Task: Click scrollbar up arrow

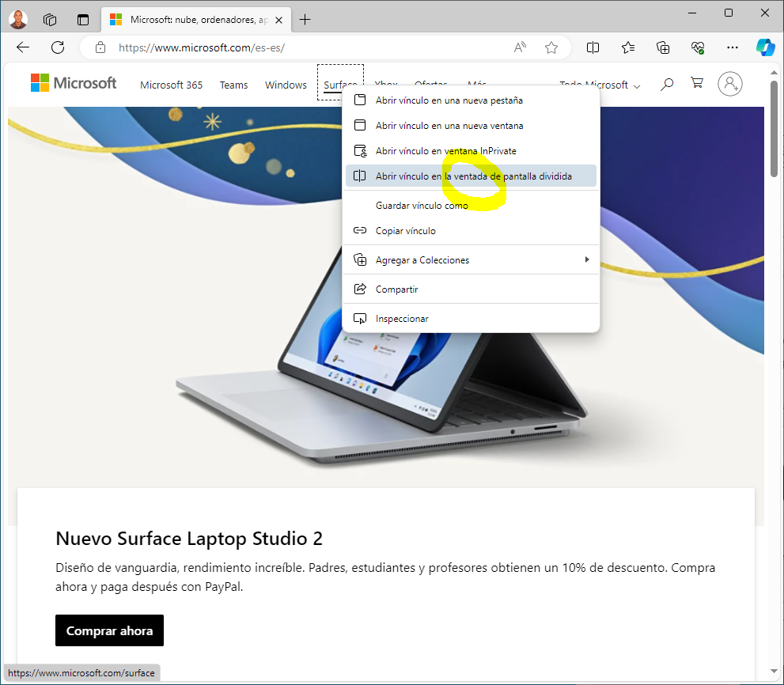Action: pyautogui.click(x=774, y=73)
